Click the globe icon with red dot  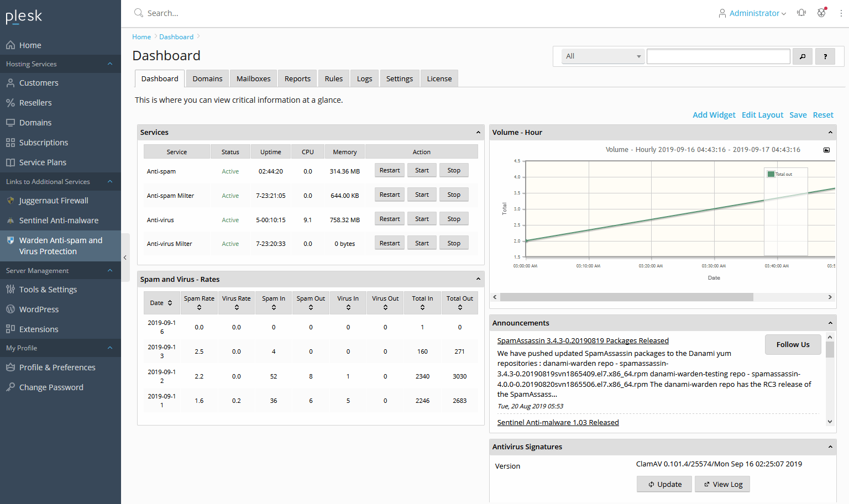[822, 12]
